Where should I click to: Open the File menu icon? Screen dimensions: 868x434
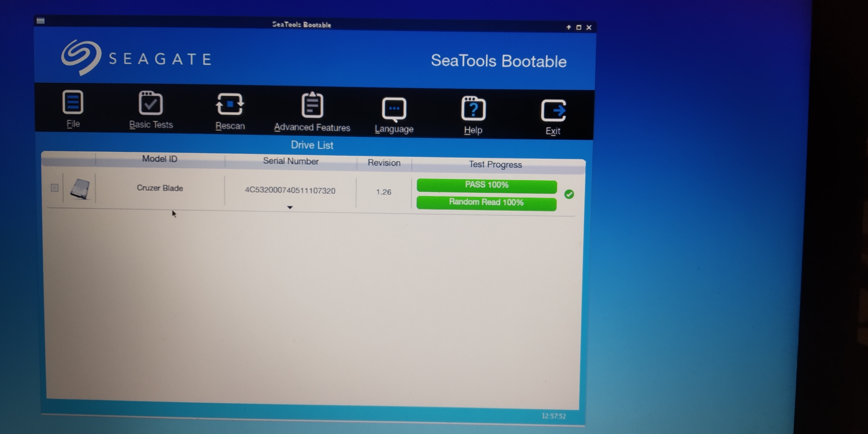(73, 102)
